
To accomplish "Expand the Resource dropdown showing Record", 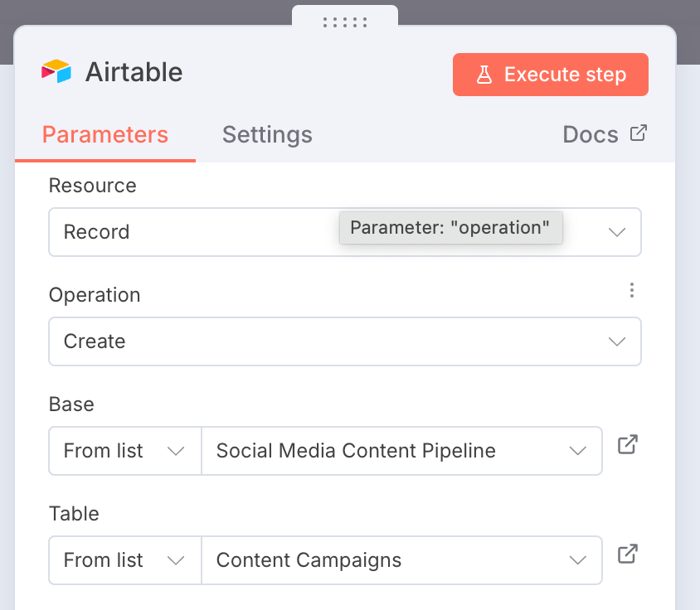I will (345, 232).
